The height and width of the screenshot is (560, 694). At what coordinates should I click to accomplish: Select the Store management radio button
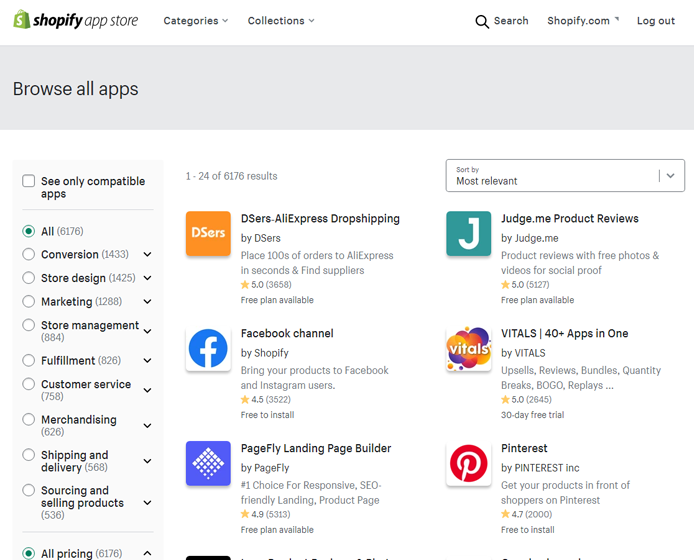coord(29,325)
